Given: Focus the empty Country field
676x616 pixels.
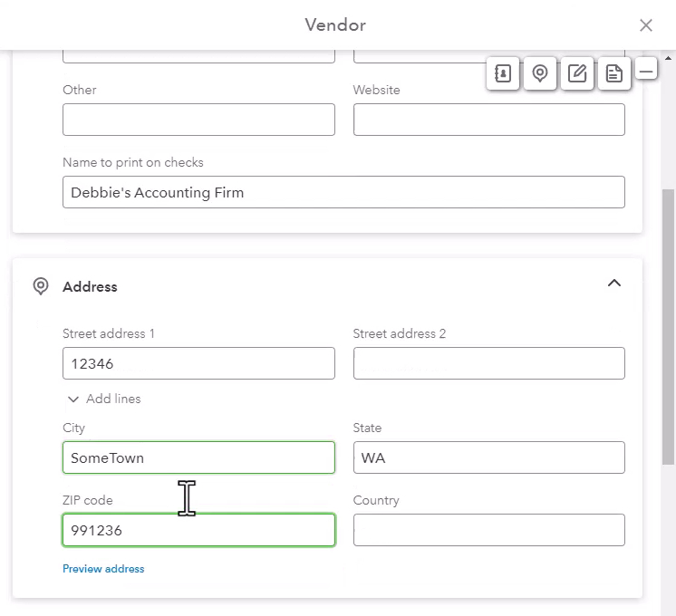Looking at the screenshot, I should [489, 530].
